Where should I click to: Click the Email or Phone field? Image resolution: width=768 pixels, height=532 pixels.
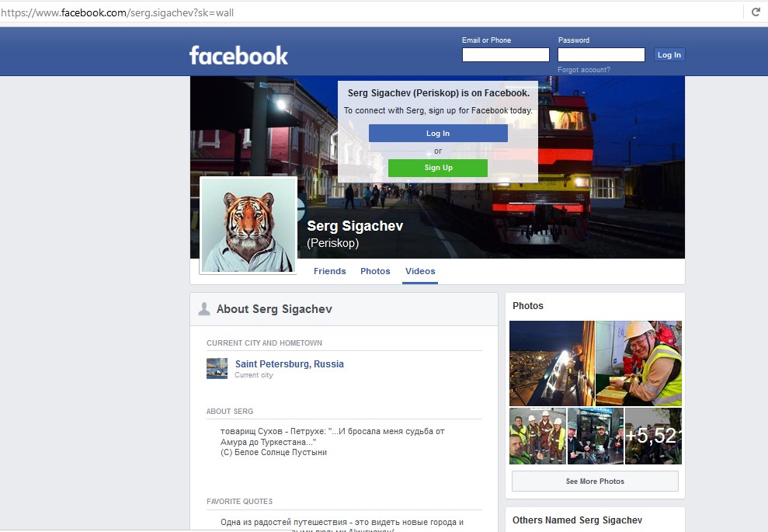(506, 55)
